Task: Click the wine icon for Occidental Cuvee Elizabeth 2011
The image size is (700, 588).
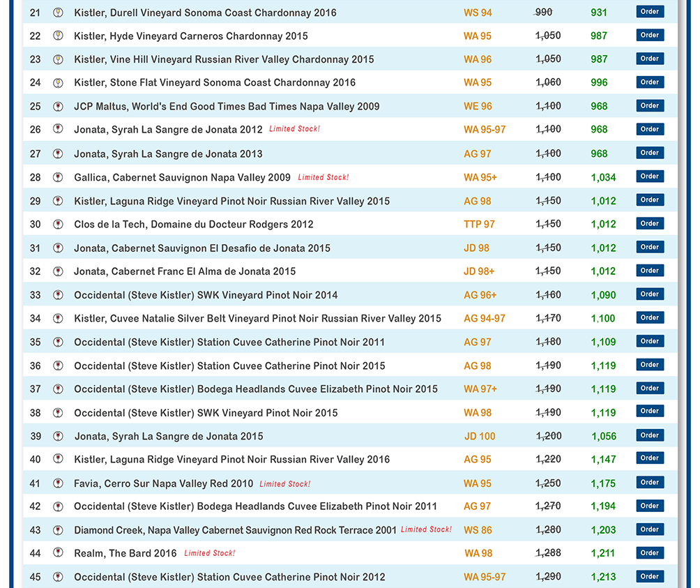Action: click(58, 506)
